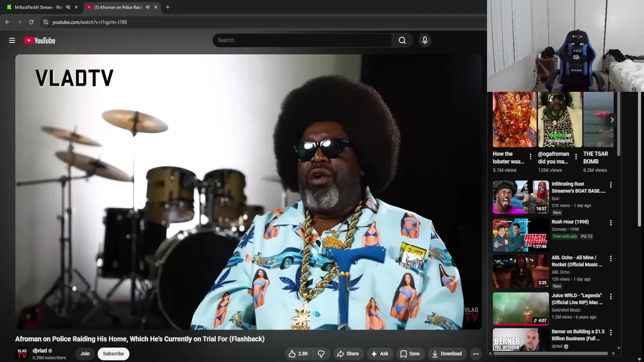
Task: Switch to the Afroman on Police Raid tab
Action: [x=118, y=7]
